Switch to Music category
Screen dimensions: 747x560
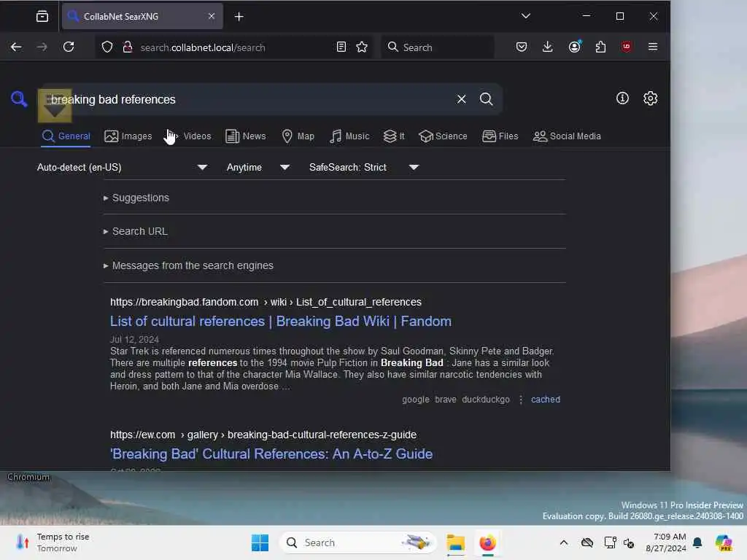pyautogui.click(x=349, y=136)
